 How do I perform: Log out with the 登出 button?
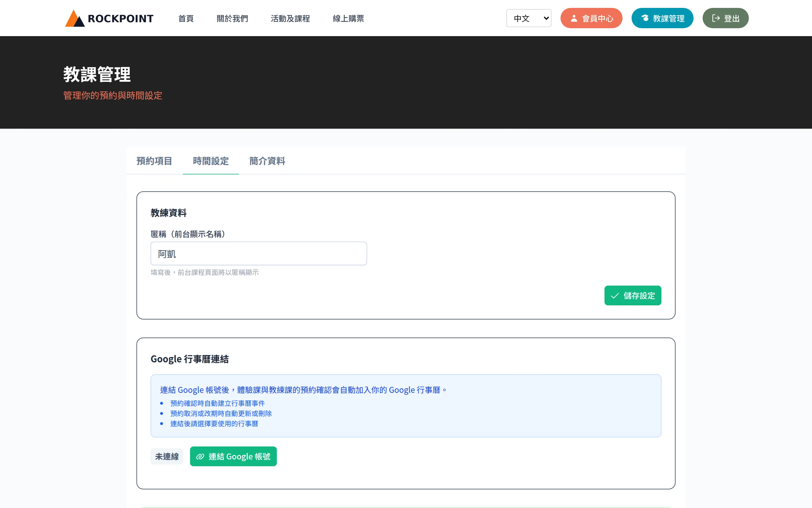pos(725,18)
